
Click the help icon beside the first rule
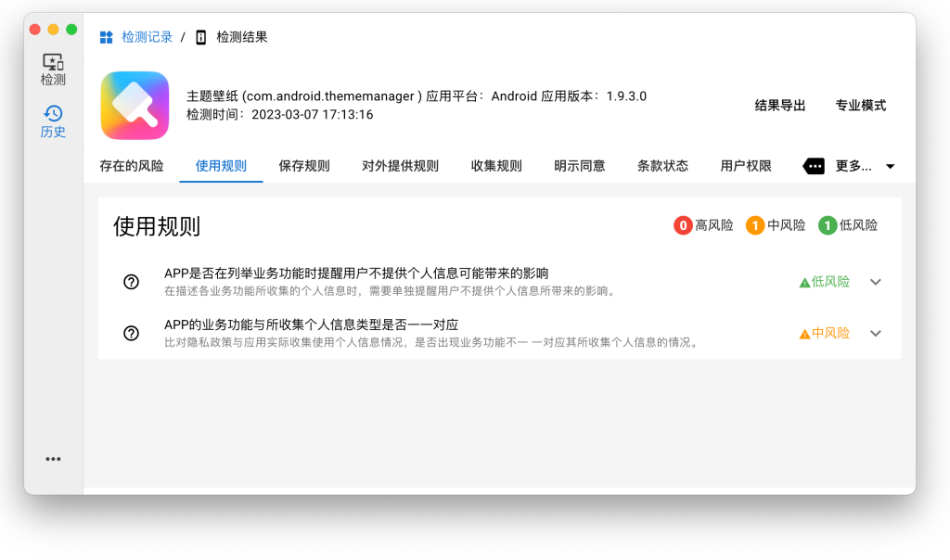coord(131,281)
